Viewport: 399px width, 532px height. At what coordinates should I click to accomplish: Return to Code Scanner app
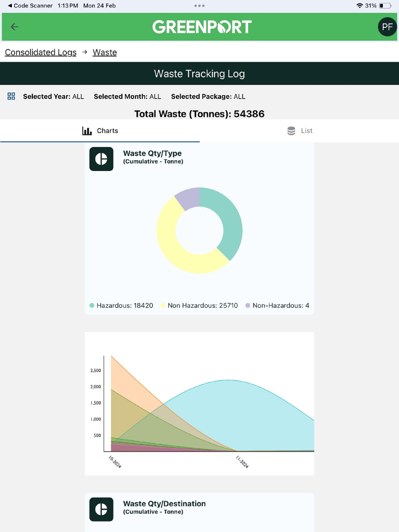30,5
